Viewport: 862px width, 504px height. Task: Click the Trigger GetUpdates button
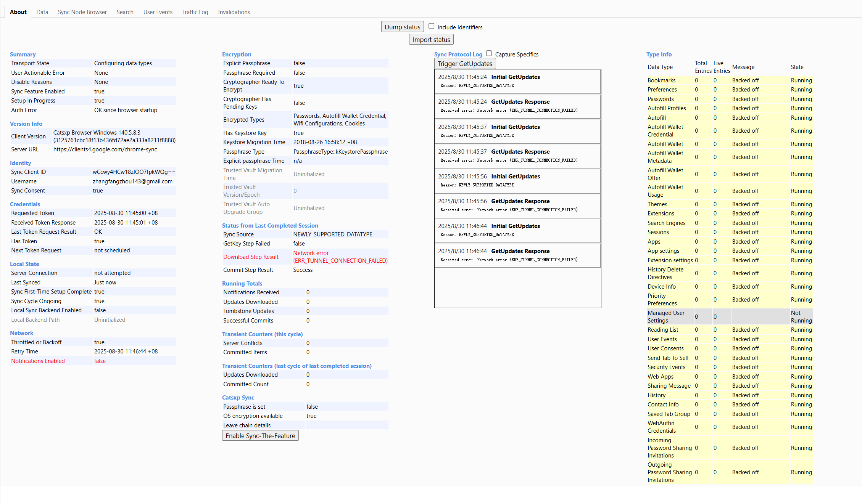point(465,64)
